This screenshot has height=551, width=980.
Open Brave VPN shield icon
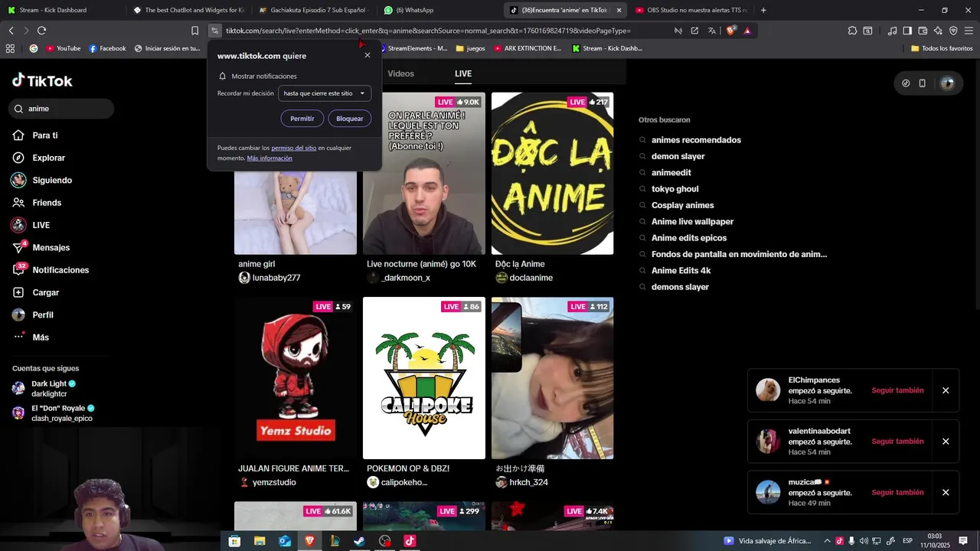tap(953, 31)
